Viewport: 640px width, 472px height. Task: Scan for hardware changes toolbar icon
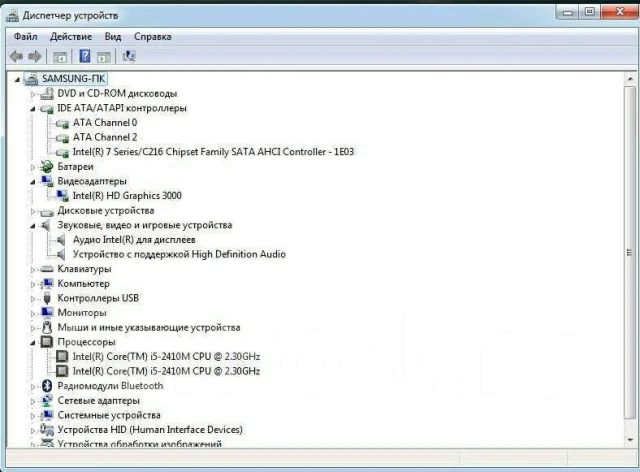click(129, 56)
